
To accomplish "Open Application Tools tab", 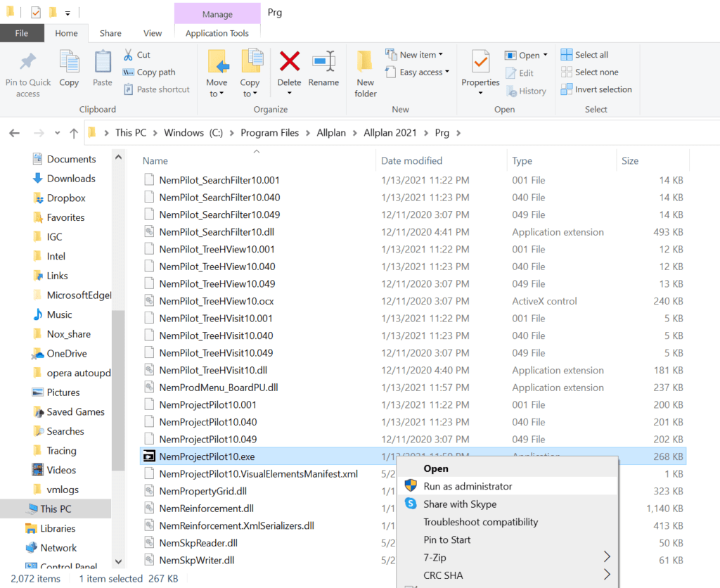I will pos(217,33).
